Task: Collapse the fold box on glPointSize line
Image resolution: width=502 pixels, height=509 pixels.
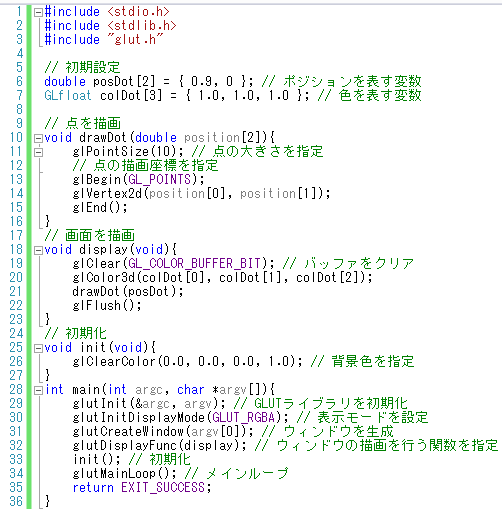Action: [x=39, y=152]
